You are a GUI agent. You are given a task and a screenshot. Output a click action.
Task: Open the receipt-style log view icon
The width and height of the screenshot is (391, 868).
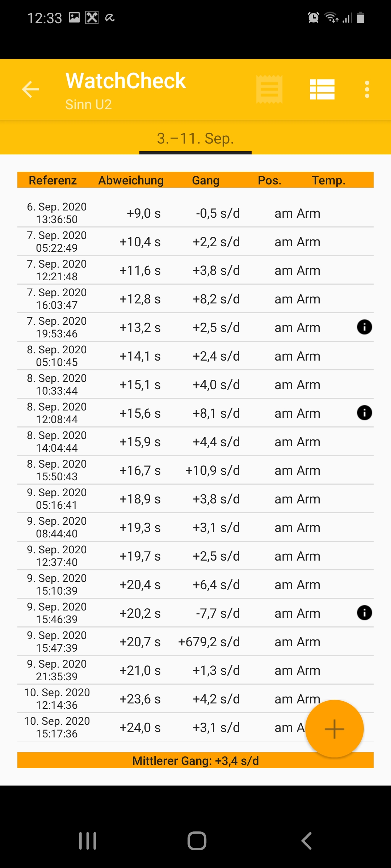tap(269, 89)
